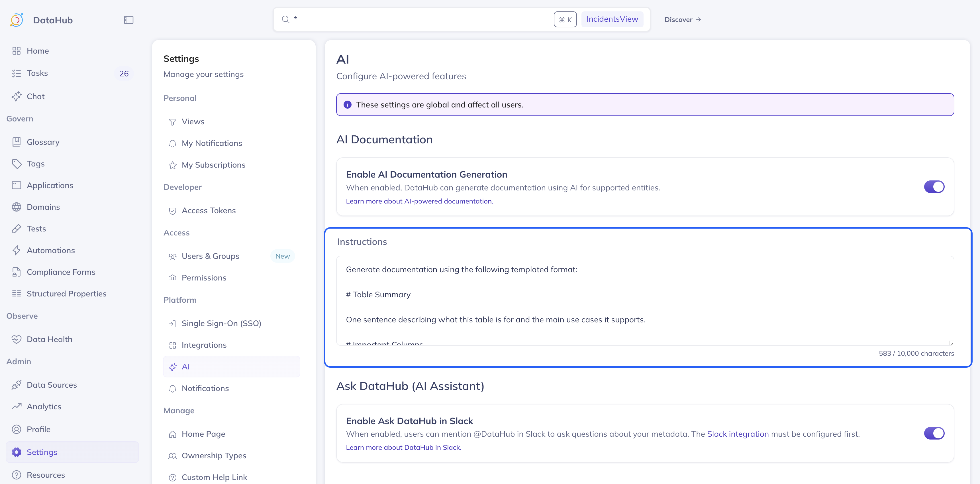Toggle off Enable Ask DataHub in Slack

coord(934,433)
